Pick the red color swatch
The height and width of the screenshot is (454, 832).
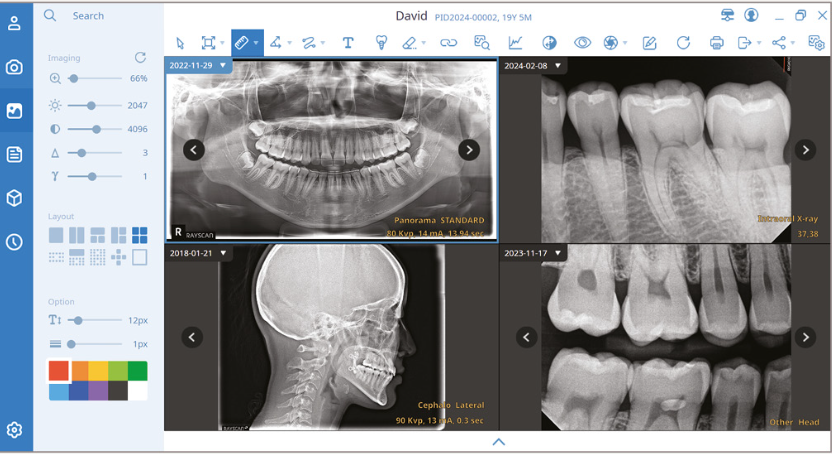[58, 371]
